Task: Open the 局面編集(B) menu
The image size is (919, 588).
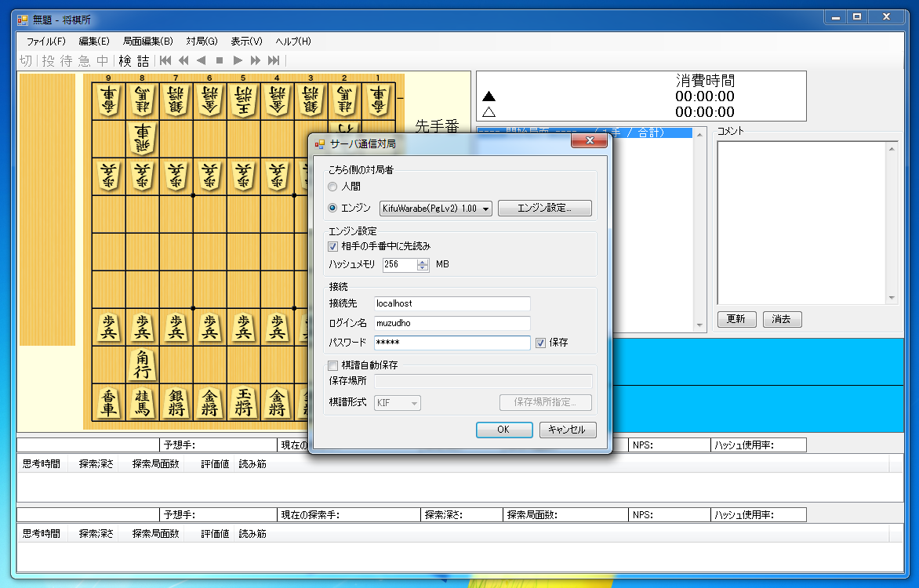Action: 147,41
